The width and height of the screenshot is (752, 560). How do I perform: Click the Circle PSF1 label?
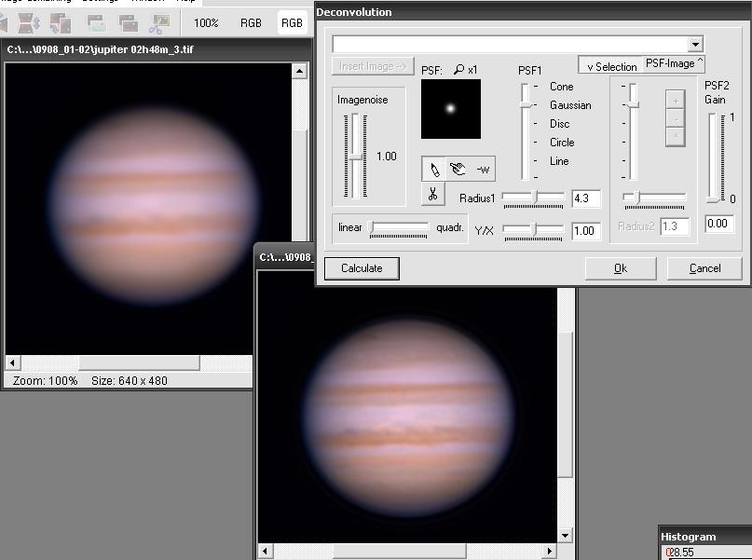click(562, 143)
